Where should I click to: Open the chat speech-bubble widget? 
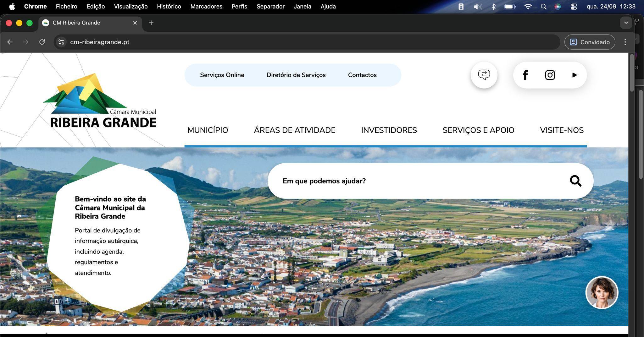pos(484,75)
